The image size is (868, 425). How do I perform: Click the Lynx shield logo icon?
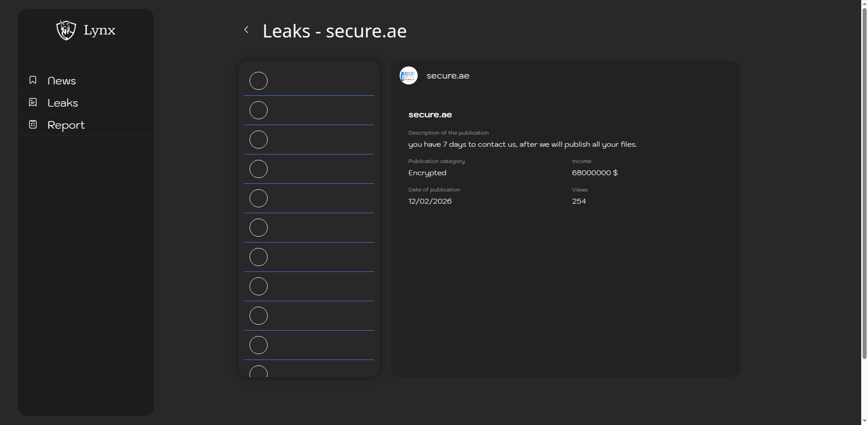(66, 30)
